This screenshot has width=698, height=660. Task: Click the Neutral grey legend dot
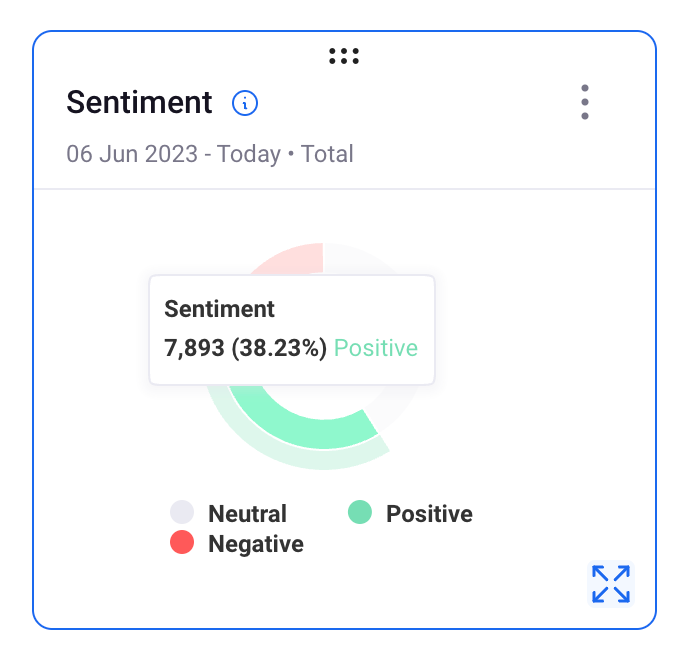(x=182, y=512)
